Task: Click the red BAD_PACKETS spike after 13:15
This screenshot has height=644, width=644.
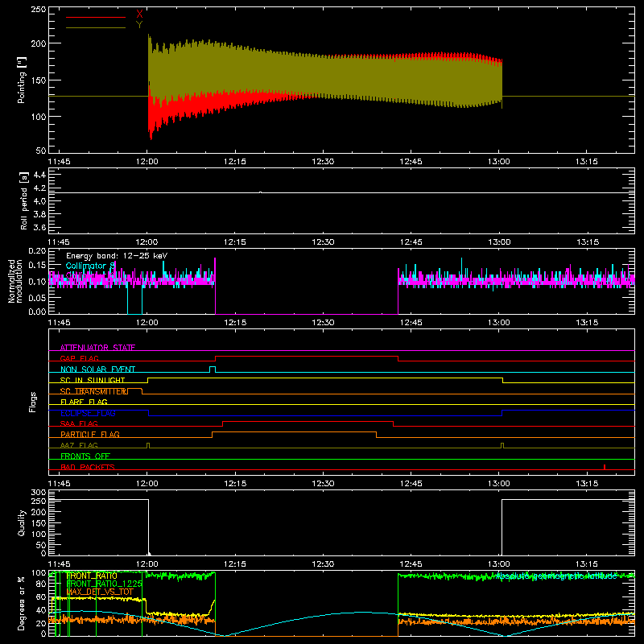Action: coord(605,467)
